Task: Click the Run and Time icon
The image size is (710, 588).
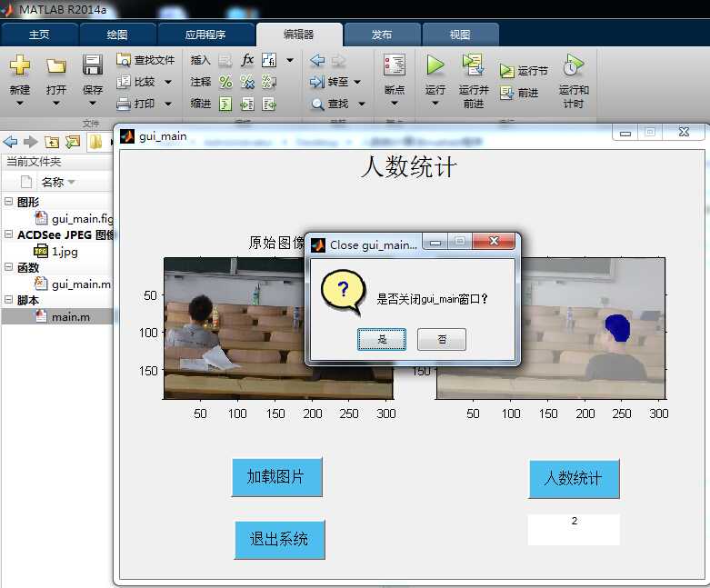Action: (574, 65)
